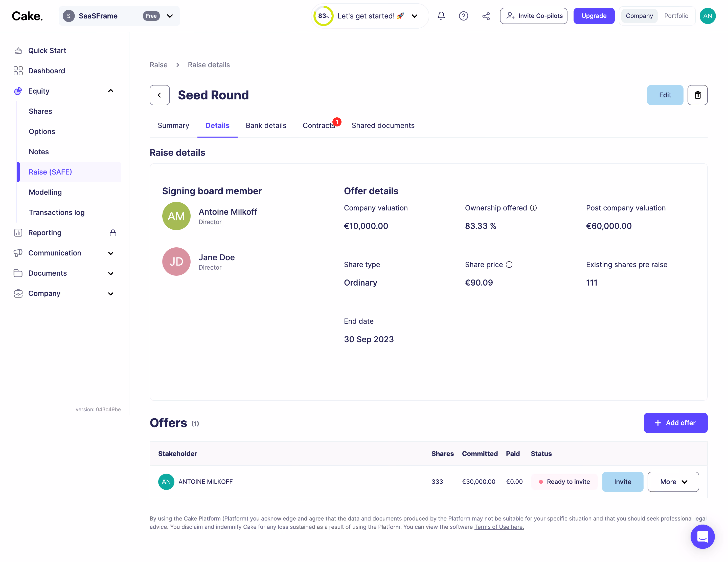Viewport: 728px width, 562px height.
Task: Go to Dashboard in the sidebar
Action: click(x=47, y=71)
